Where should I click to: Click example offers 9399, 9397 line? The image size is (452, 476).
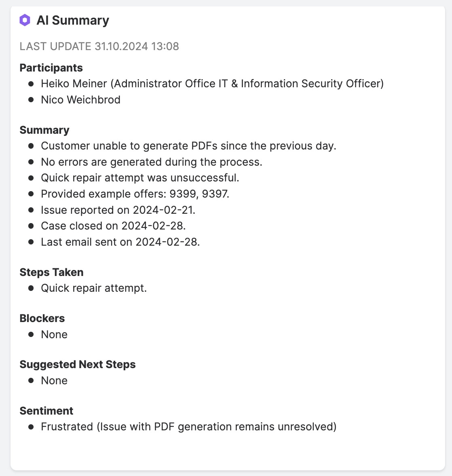pos(135,194)
